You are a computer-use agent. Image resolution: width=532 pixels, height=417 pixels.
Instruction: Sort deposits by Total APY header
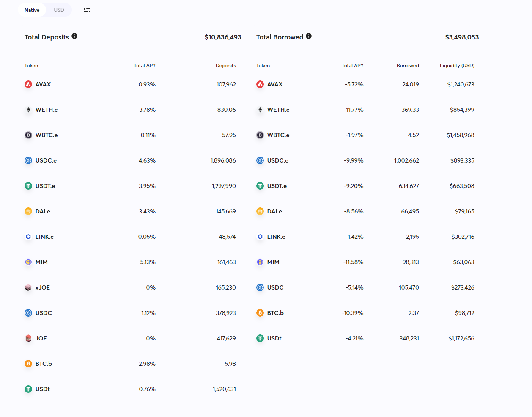pos(145,66)
